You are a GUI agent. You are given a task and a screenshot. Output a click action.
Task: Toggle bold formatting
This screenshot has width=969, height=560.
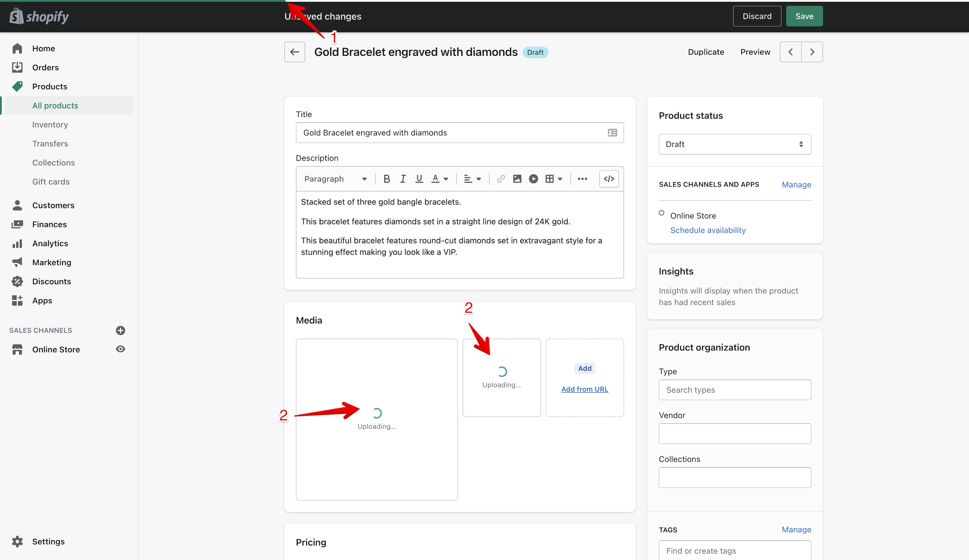(x=387, y=179)
